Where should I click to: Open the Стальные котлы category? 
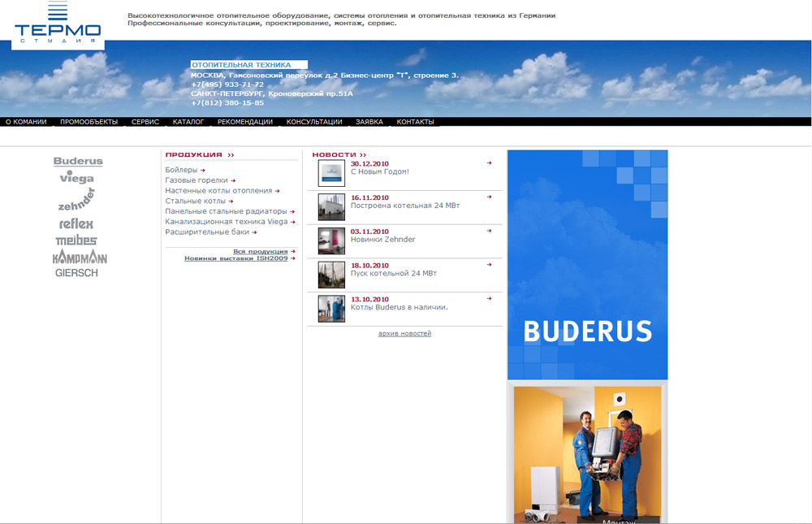click(x=195, y=201)
